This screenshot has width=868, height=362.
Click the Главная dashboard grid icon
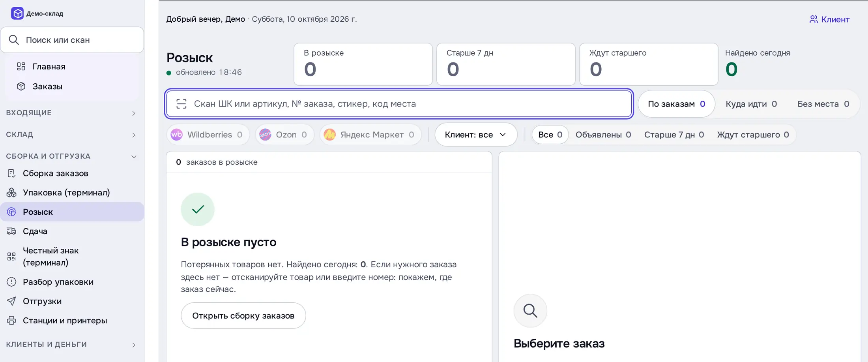pos(21,66)
